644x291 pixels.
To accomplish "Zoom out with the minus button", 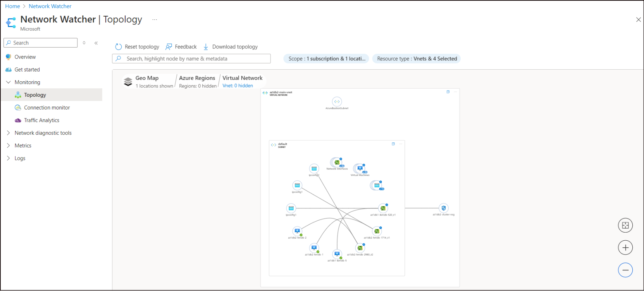I will point(625,270).
